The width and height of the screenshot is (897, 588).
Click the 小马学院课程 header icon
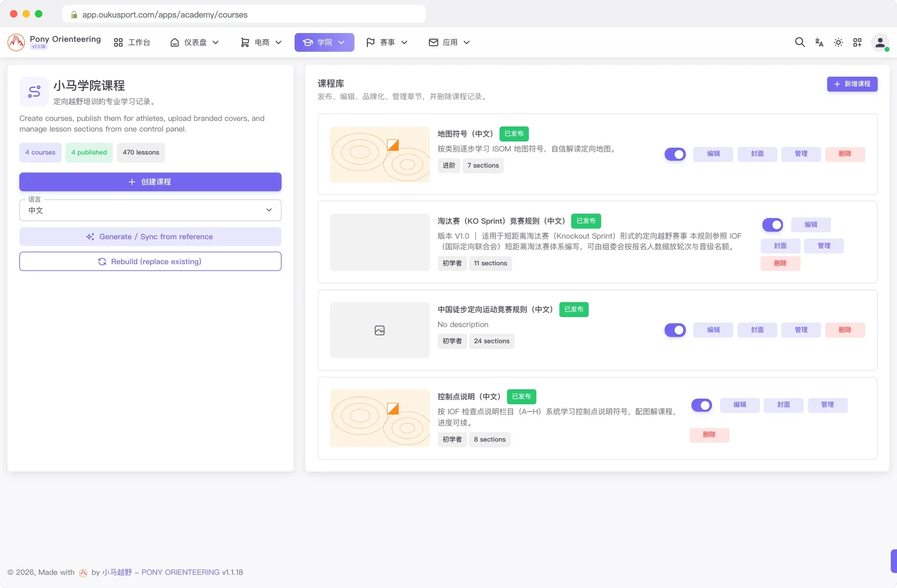click(34, 92)
